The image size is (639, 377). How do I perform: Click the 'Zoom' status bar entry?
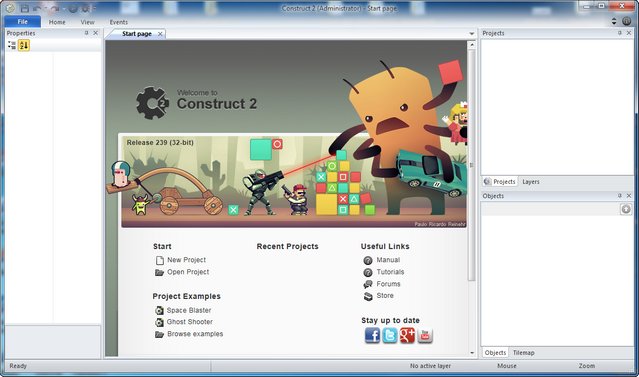click(587, 366)
